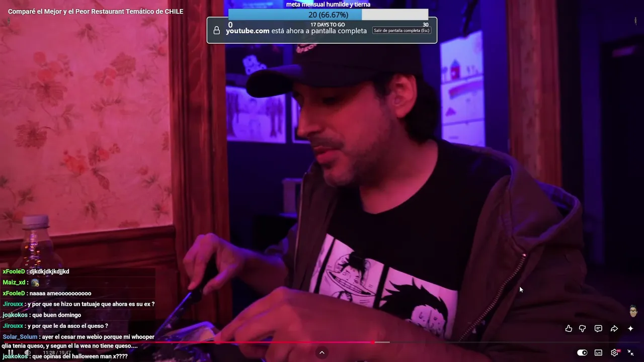Screen dimensions: 644x362
Task: Seek on the red video progress bar
Action: (322, 342)
